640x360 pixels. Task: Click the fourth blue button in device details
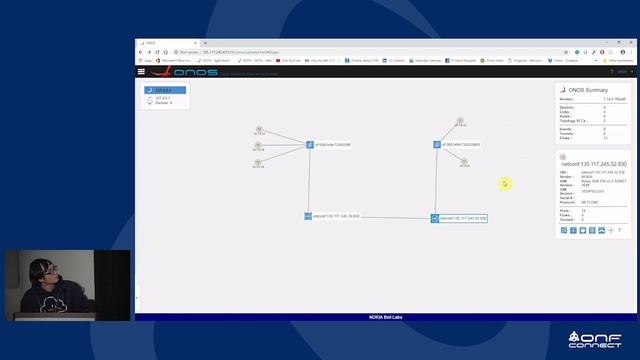click(592, 231)
